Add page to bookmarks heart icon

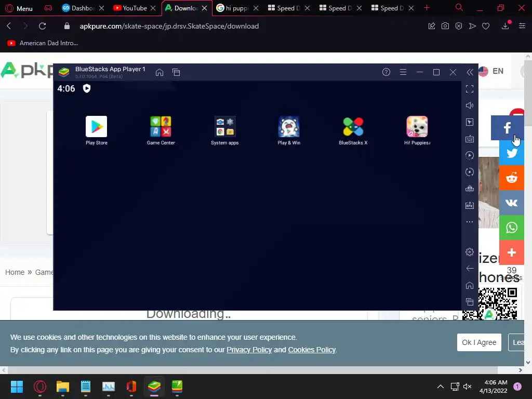click(486, 26)
